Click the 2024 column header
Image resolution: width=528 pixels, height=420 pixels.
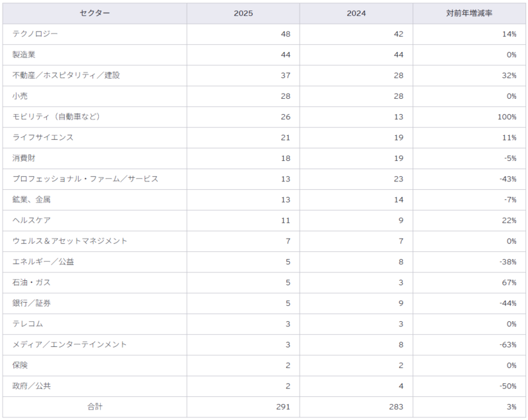(356, 13)
